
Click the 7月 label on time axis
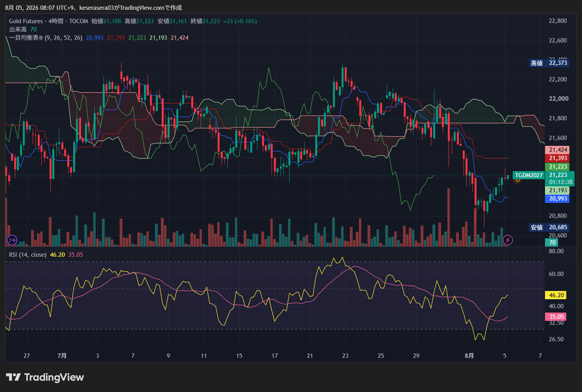[62, 356]
